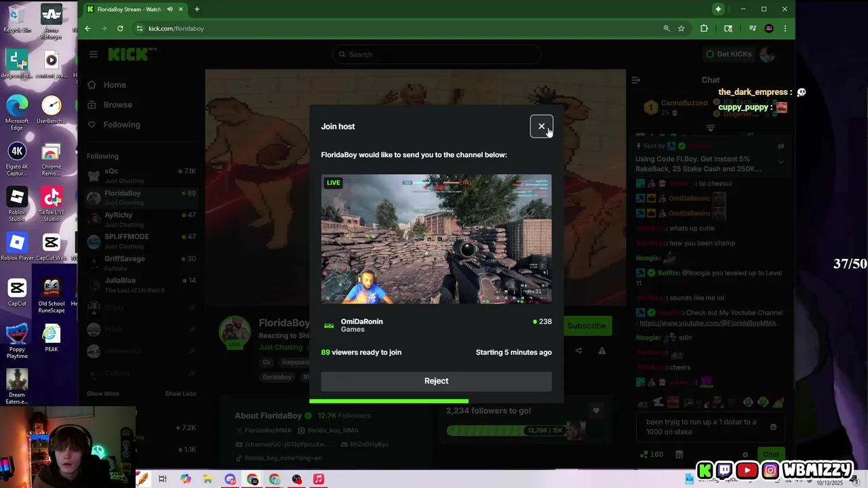Open GriffSavage channel in Following list
This screenshot has width=868, height=488.
pyautogui.click(x=140, y=263)
